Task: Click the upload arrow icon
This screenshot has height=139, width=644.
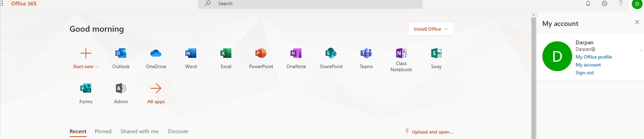Action: tap(407, 132)
